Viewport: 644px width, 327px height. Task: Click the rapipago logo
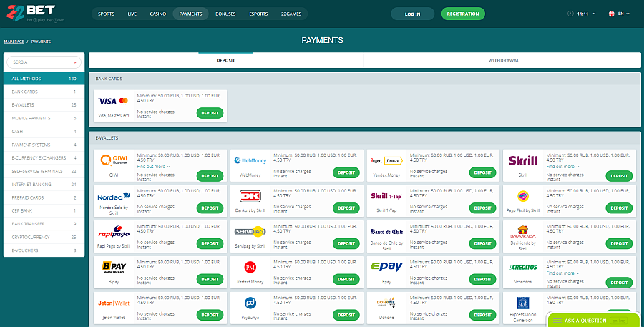(x=114, y=232)
